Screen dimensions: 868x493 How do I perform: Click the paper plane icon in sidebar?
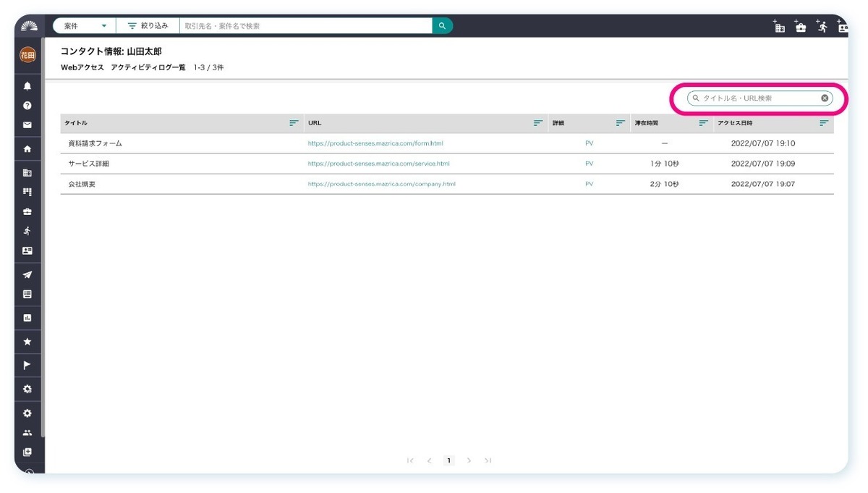[27, 275]
